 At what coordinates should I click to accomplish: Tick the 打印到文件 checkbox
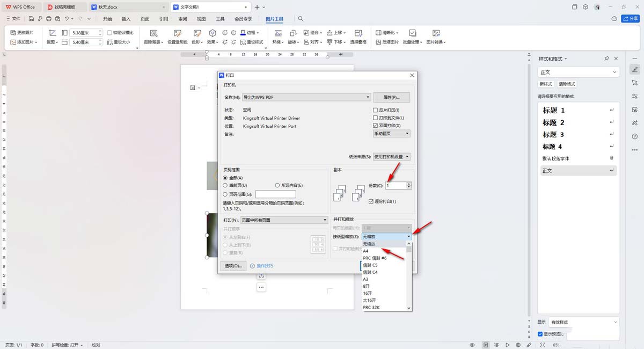click(x=376, y=118)
